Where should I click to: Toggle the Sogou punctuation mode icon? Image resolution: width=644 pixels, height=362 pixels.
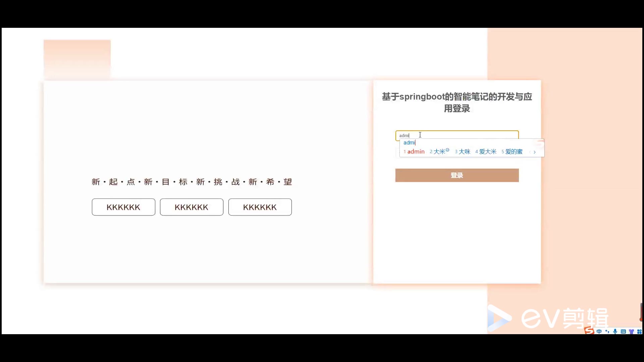(x=607, y=331)
